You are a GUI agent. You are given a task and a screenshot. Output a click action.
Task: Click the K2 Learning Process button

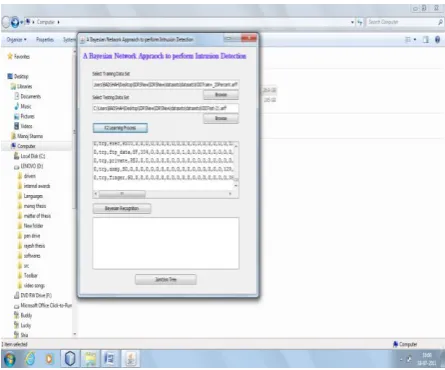pyautogui.click(x=120, y=128)
